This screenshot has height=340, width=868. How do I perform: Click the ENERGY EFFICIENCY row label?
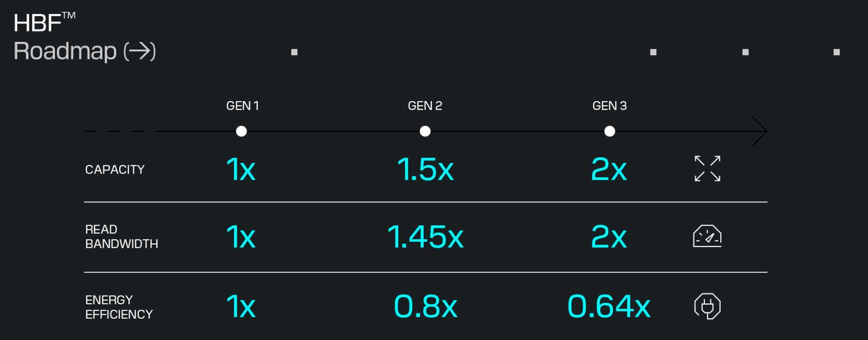tap(119, 307)
